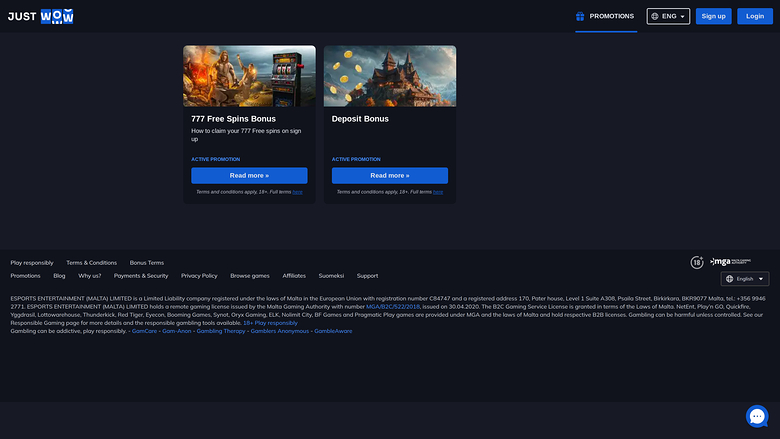This screenshot has width=780, height=439.
Task: Open Privacy Policy footer link
Action: [x=199, y=275]
